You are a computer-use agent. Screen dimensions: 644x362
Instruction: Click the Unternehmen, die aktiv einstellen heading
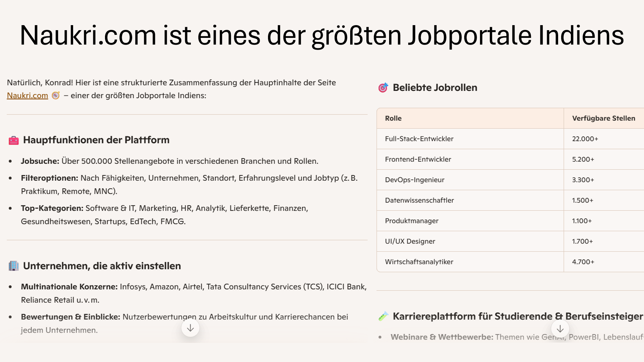tap(102, 266)
